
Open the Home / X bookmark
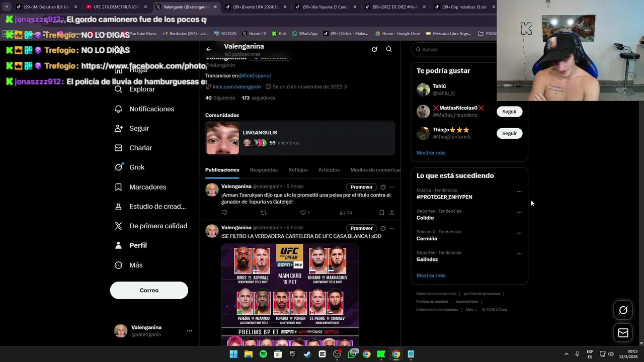(x=254, y=34)
